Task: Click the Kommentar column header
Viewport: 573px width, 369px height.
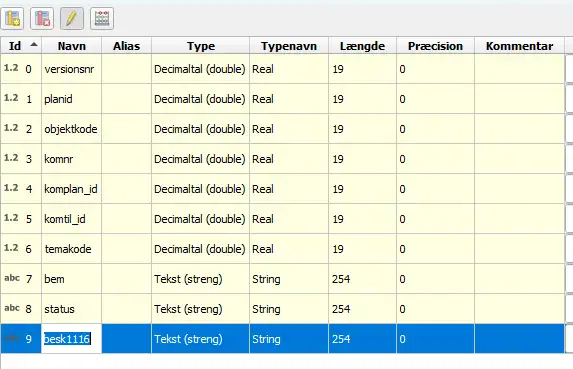Action: point(519,46)
